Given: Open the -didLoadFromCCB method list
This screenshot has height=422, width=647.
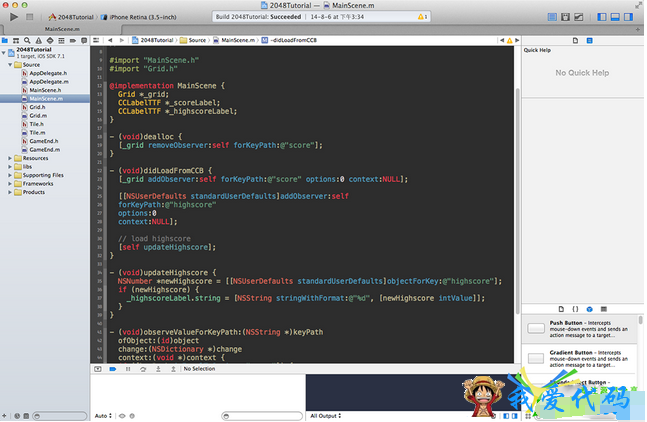Looking at the screenshot, I should 289,40.
